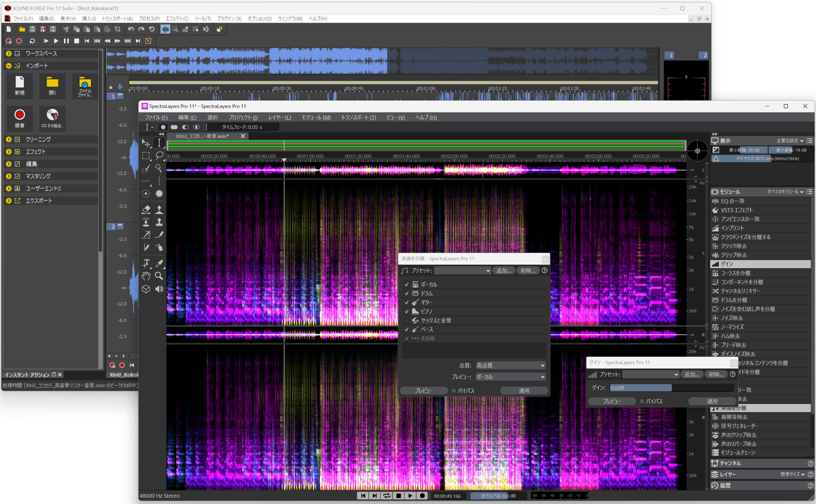Toggle loop playback in Sound Forge transport

coord(32,41)
